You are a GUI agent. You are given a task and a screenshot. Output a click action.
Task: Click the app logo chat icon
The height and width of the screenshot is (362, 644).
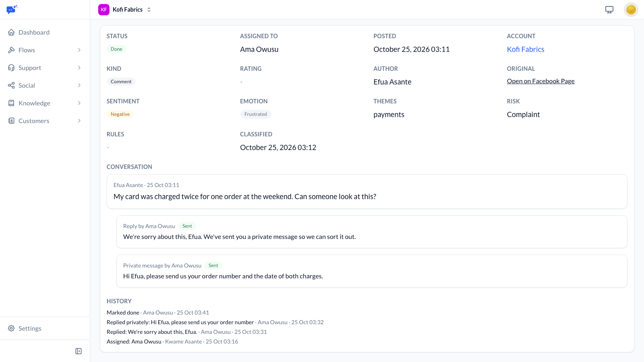(12, 9)
